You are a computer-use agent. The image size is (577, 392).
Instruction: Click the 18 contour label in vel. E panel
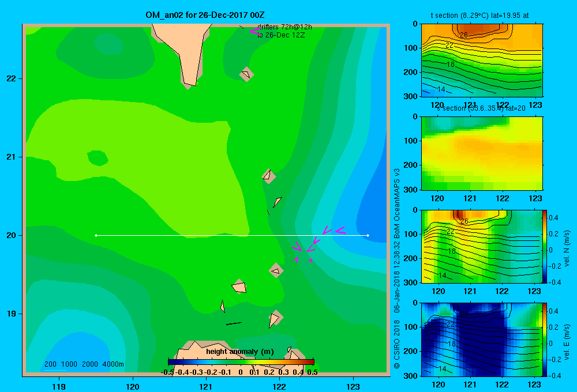[x=452, y=344]
